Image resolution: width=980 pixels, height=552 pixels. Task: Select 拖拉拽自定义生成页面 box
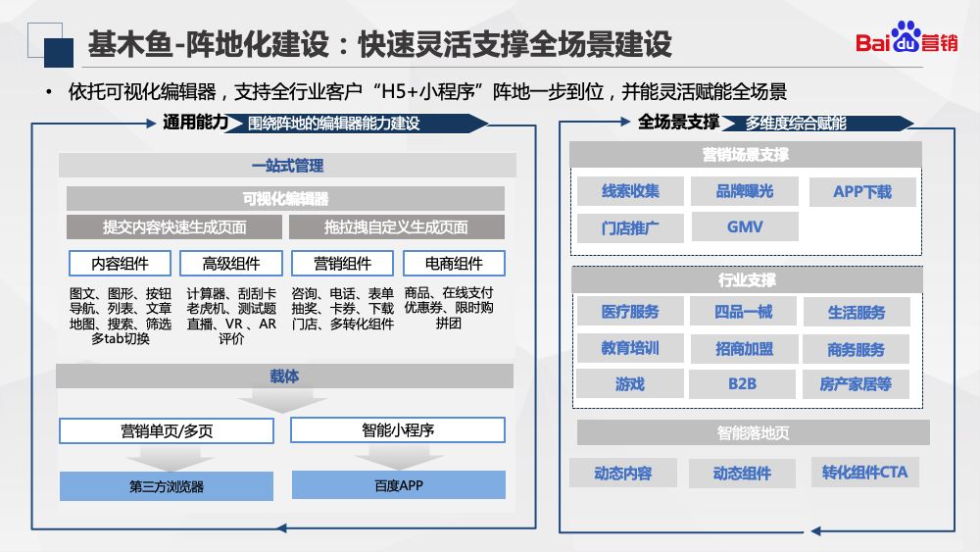click(x=396, y=226)
